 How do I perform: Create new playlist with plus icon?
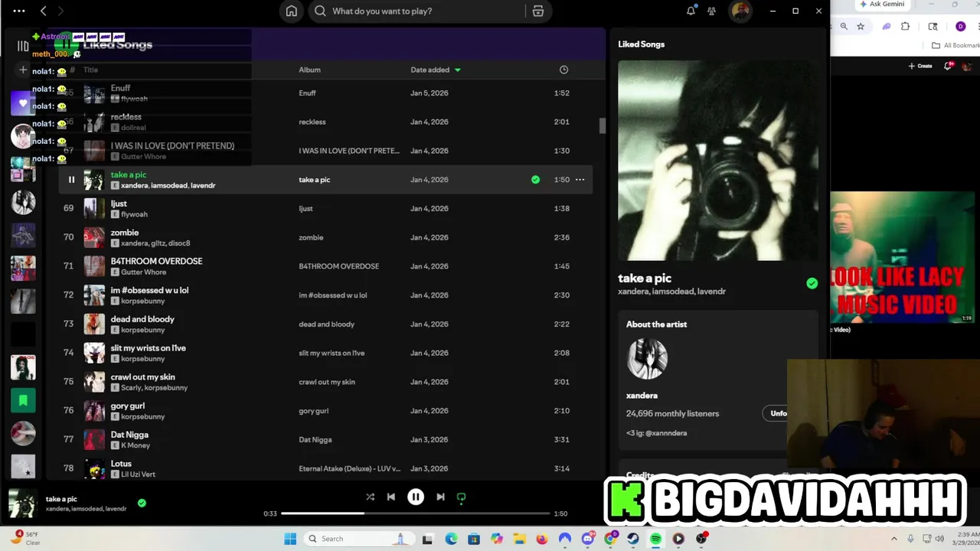[x=23, y=70]
